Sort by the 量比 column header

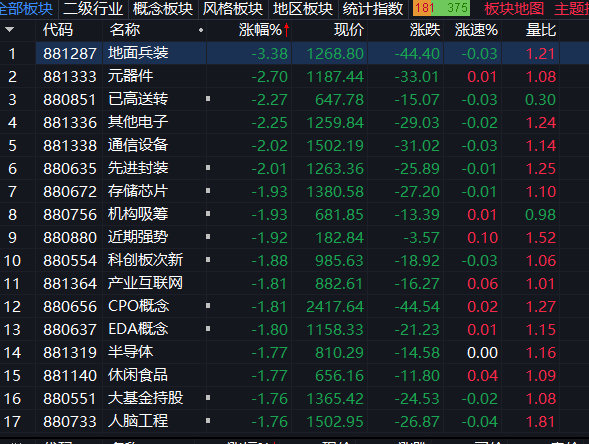(x=541, y=30)
